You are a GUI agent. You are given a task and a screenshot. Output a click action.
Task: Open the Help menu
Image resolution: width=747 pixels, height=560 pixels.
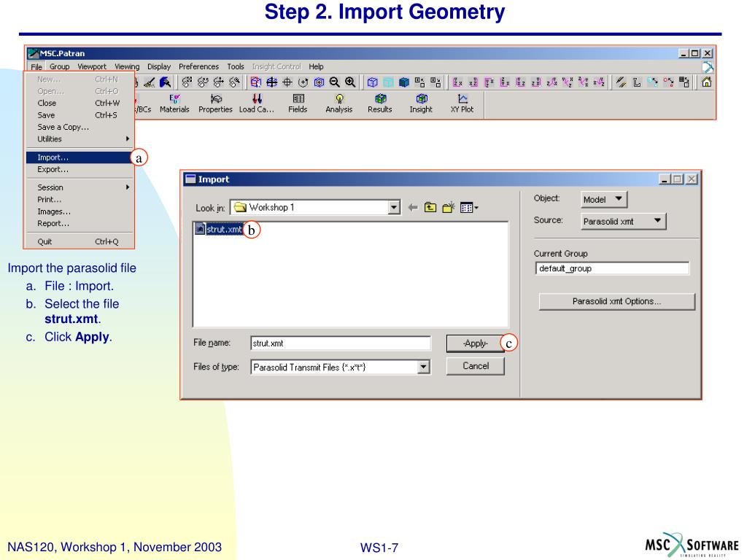pos(316,66)
